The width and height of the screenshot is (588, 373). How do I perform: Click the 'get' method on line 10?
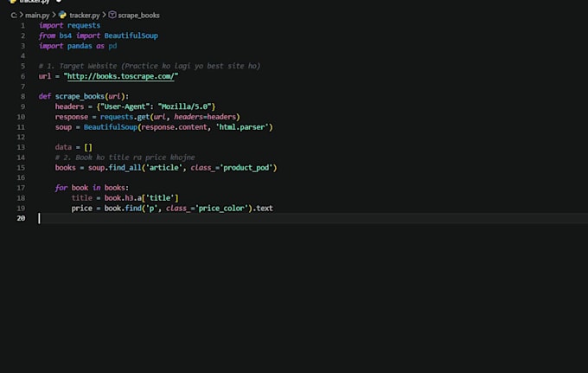point(144,117)
